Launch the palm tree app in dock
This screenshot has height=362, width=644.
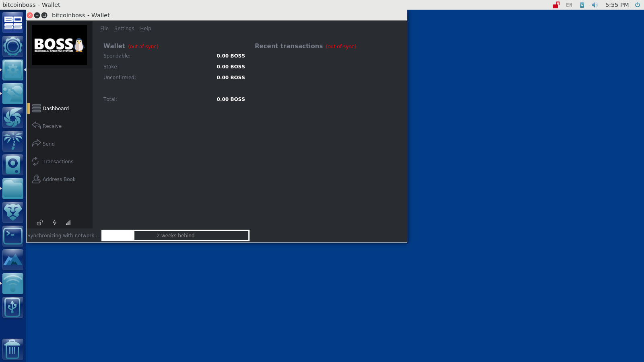pos(13,141)
